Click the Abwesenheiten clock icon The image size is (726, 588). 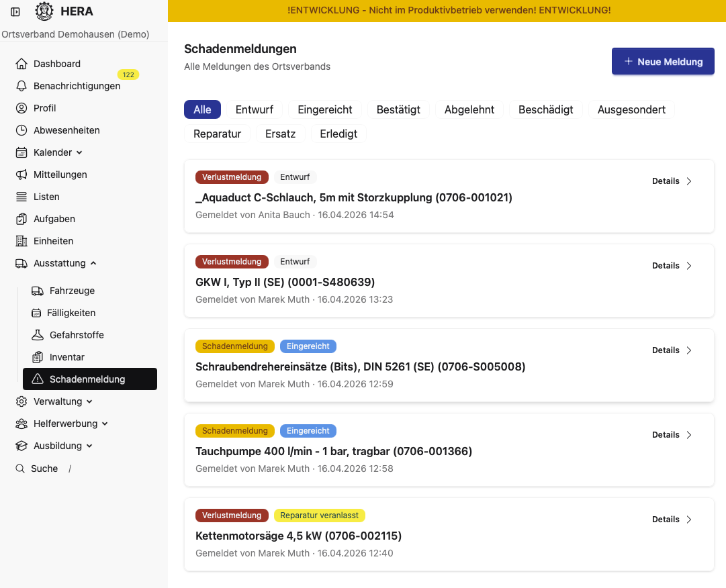(21, 130)
